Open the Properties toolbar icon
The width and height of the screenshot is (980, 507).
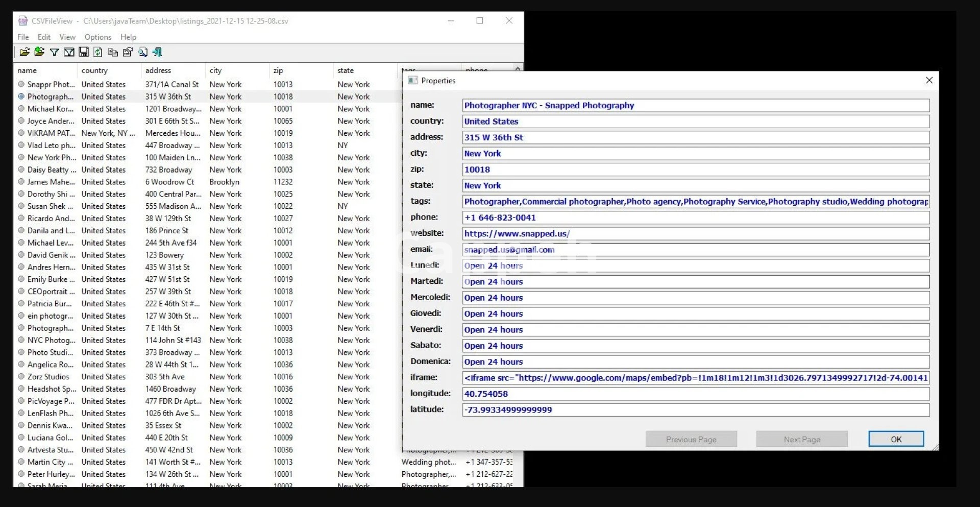(128, 52)
